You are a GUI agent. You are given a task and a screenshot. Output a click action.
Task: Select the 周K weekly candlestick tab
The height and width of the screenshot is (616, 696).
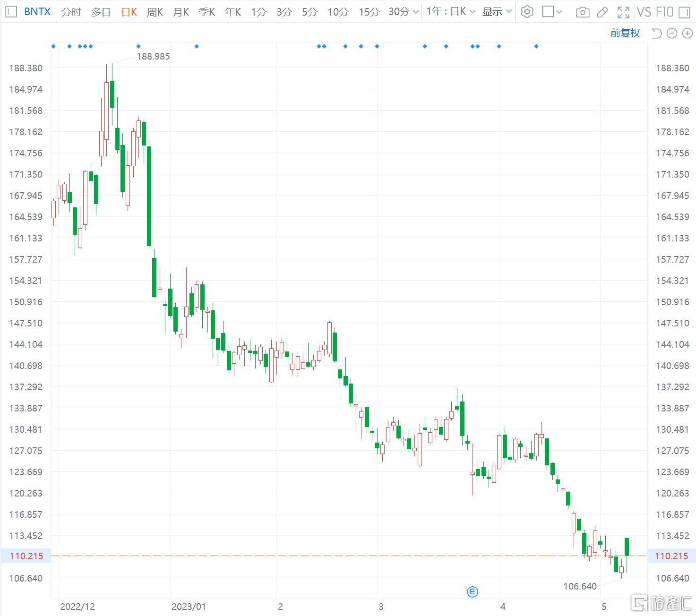pyautogui.click(x=155, y=12)
